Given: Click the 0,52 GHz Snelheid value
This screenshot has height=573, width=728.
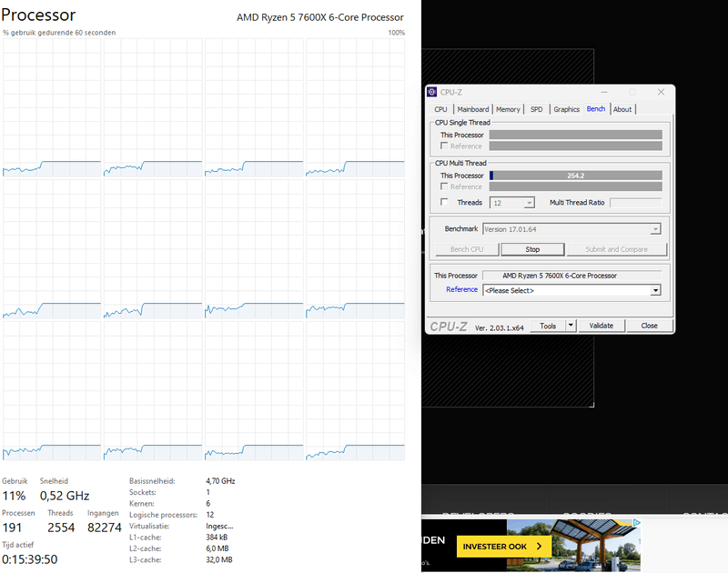Looking at the screenshot, I should (x=65, y=496).
